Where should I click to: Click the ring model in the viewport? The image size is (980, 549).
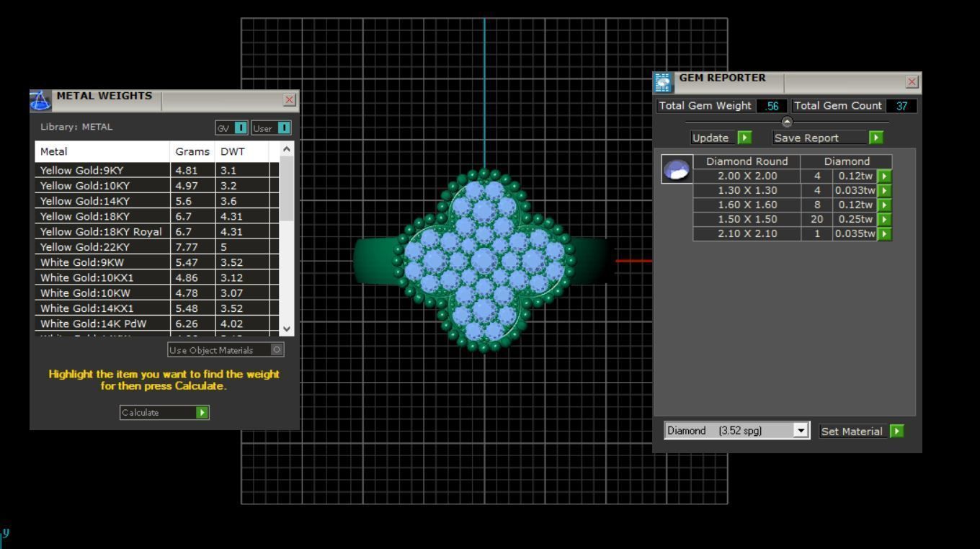[x=484, y=261]
